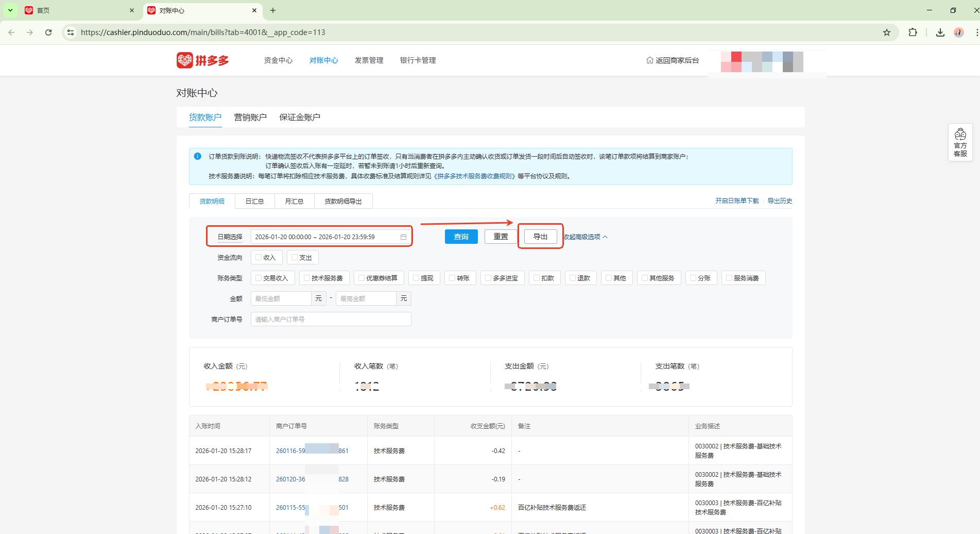Collapse the 收起高级选项 advanced options
The width and height of the screenshot is (980, 534).
tap(586, 237)
